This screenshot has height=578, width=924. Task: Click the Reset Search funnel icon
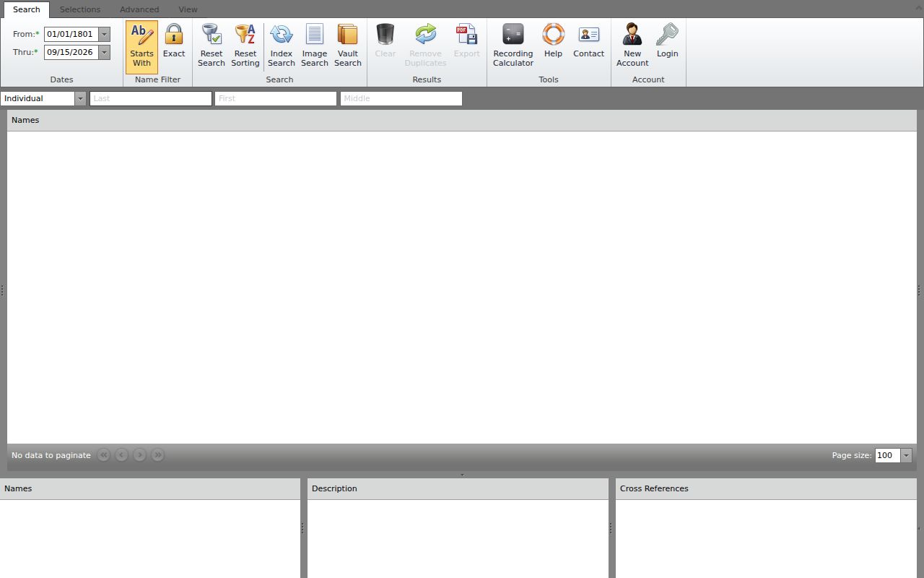pos(212,34)
